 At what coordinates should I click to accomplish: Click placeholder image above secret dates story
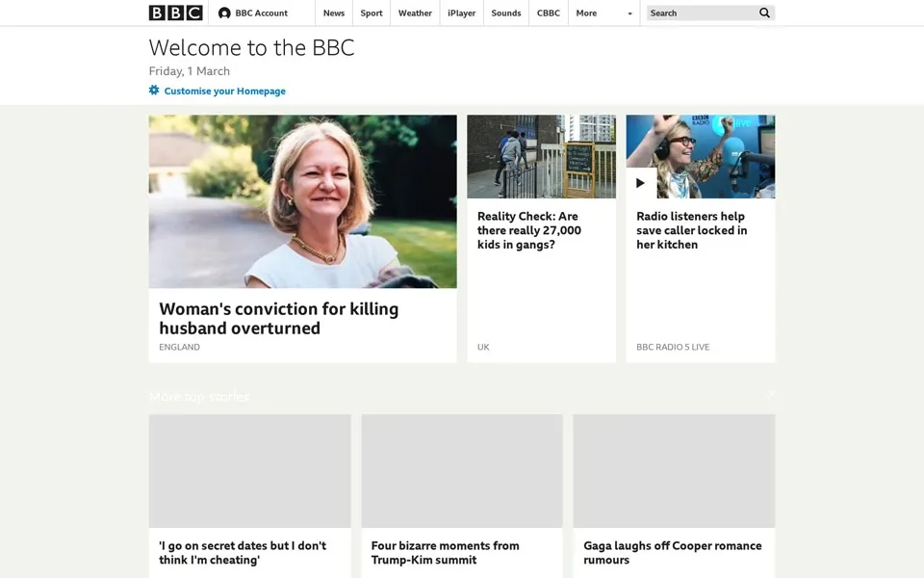point(250,471)
